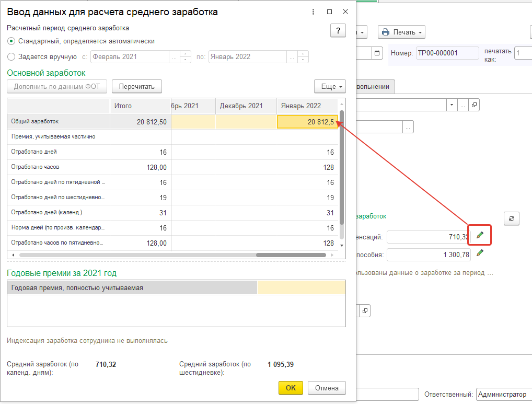
Task: Open the three-dot menu in the dialog title bar
Action: [x=313, y=11]
